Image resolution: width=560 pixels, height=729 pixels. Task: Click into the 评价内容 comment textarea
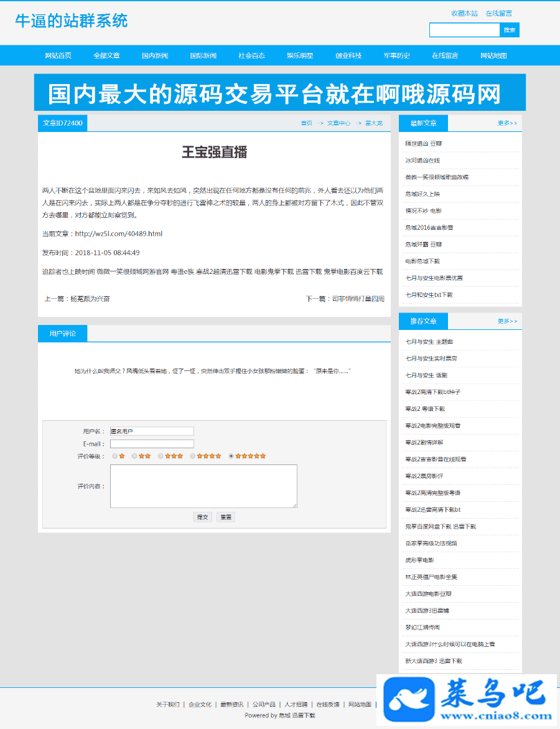pyautogui.click(x=203, y=486)
